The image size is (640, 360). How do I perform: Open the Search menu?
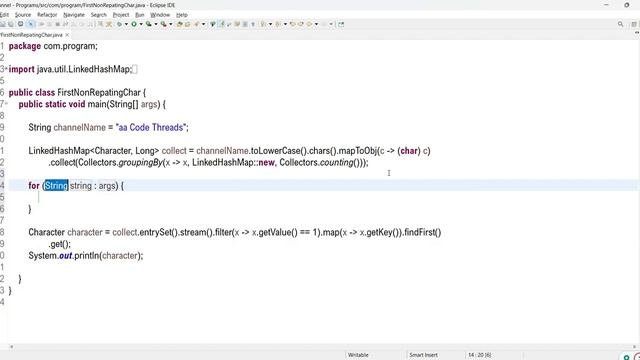pos(98,15)
